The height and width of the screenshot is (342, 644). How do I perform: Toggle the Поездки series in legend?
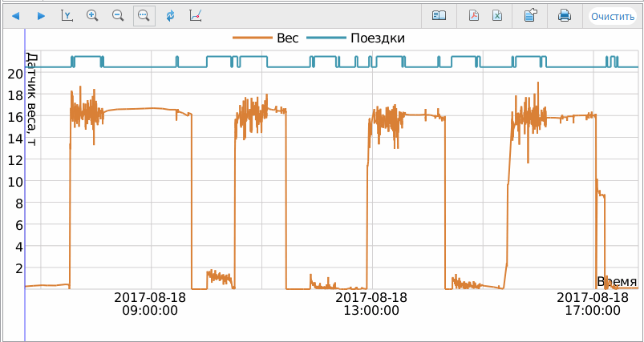(x=377, y=38)
